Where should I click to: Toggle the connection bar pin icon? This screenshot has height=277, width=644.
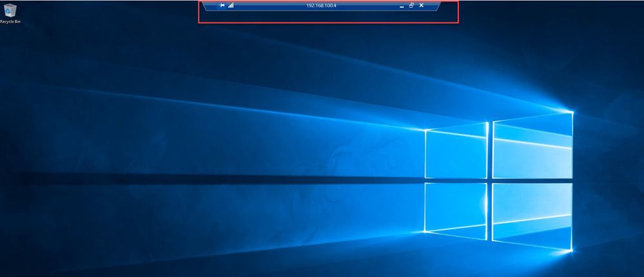[x=222, y=5]
